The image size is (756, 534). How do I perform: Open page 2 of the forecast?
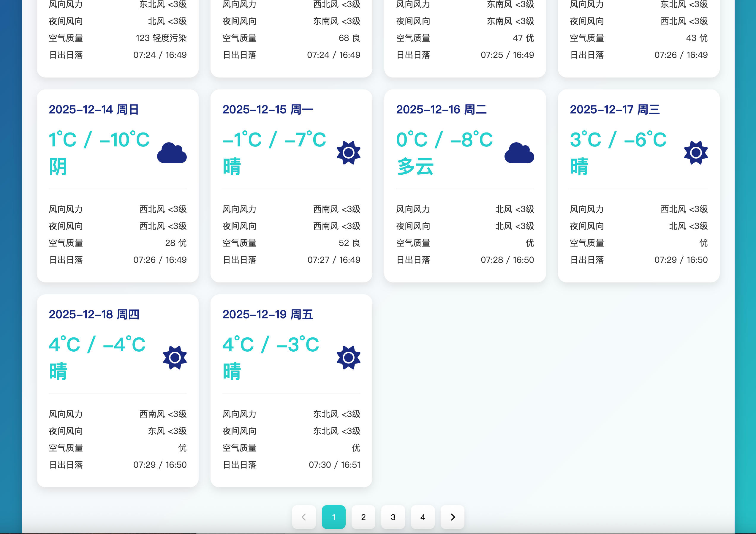[x=363, y=517]
